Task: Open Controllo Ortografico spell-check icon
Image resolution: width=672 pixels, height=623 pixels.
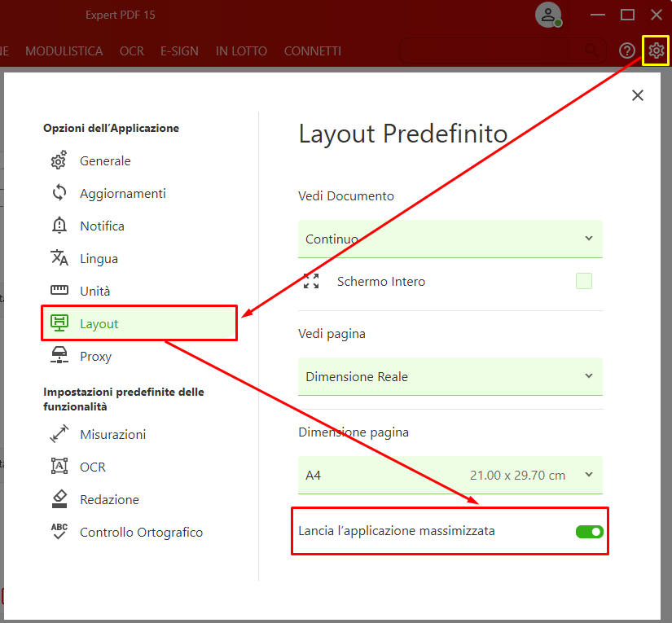Action: (59, 531)
